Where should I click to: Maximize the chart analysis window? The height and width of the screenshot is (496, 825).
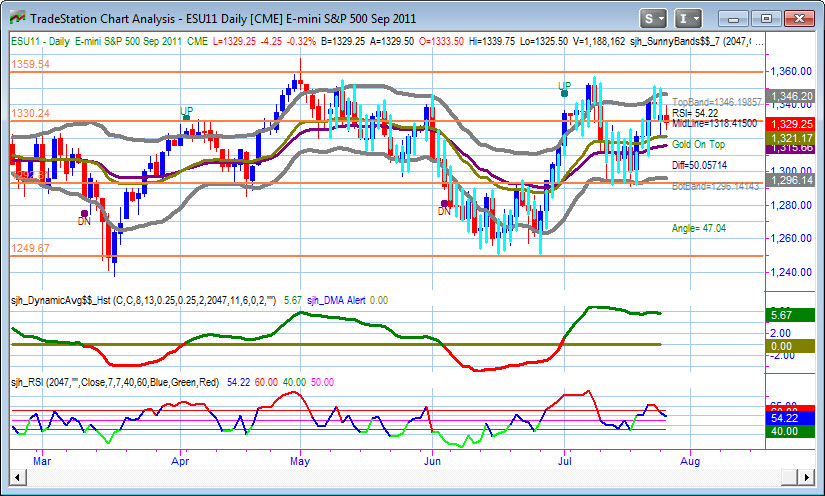point(766,19)
